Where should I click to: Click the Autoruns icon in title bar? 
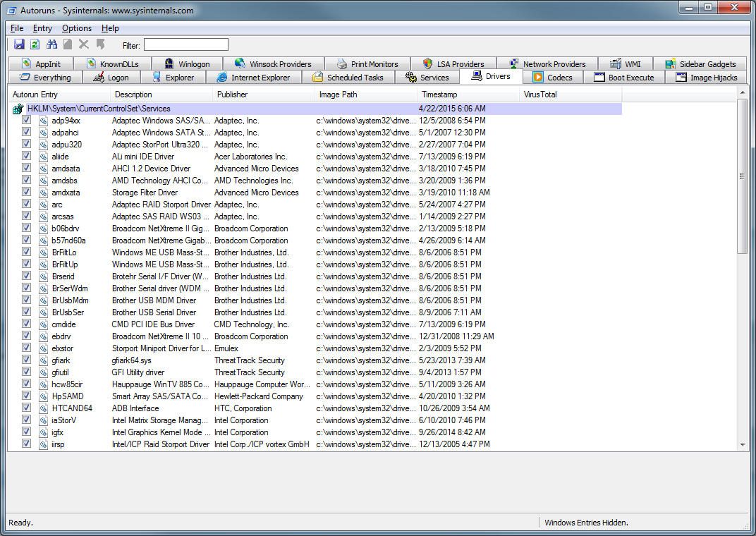[11, 10]
